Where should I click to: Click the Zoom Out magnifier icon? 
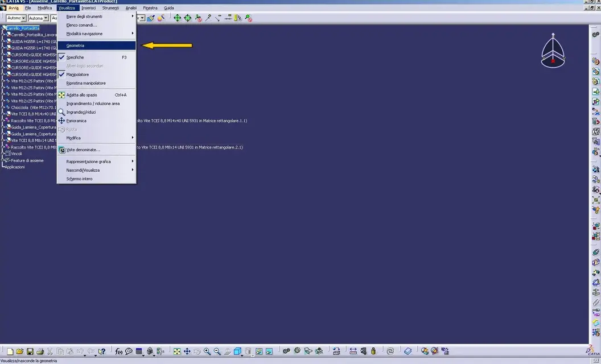pos(217,351)
